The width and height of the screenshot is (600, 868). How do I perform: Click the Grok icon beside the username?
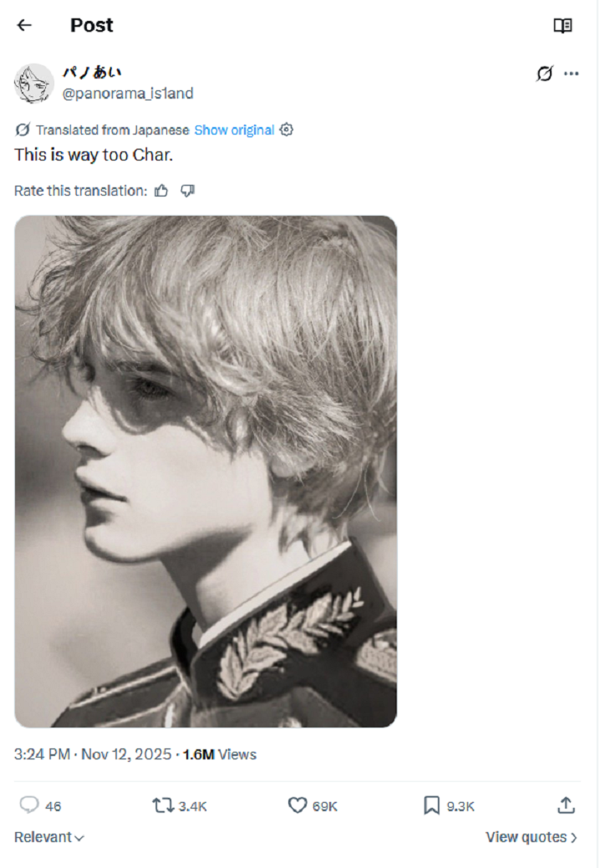click(544, 73)
